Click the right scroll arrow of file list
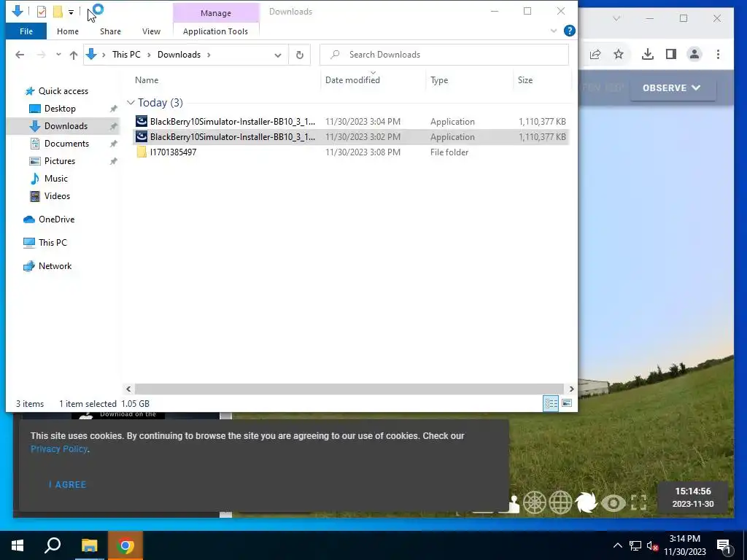This screenshot has height=560, width=747. click(x=571, y=389)
